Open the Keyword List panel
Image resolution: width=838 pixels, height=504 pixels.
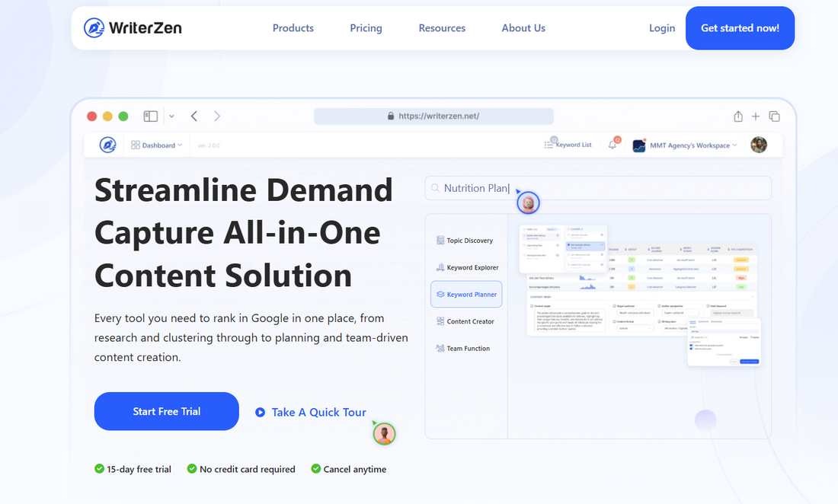[568, 144]
